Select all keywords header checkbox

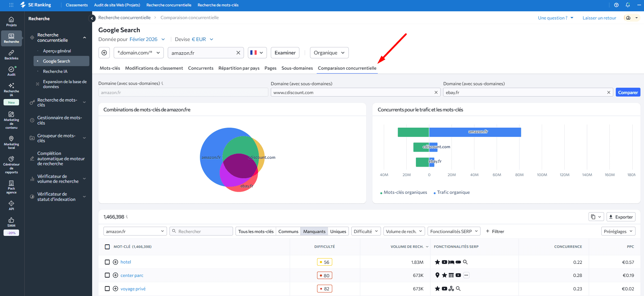107,247
